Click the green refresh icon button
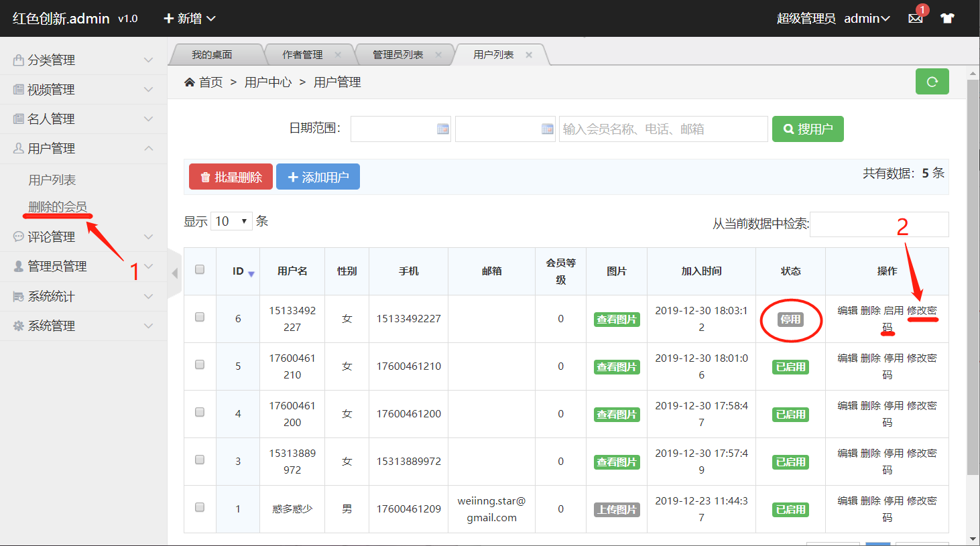The width and height of the screenshot is (980, 546). pos(932,82)
